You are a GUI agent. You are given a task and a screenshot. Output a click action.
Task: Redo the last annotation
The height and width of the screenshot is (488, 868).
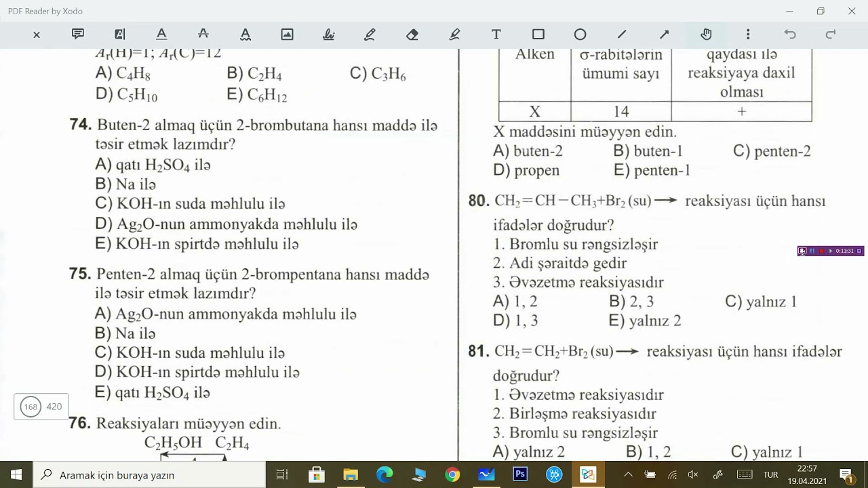coord(831,34)
